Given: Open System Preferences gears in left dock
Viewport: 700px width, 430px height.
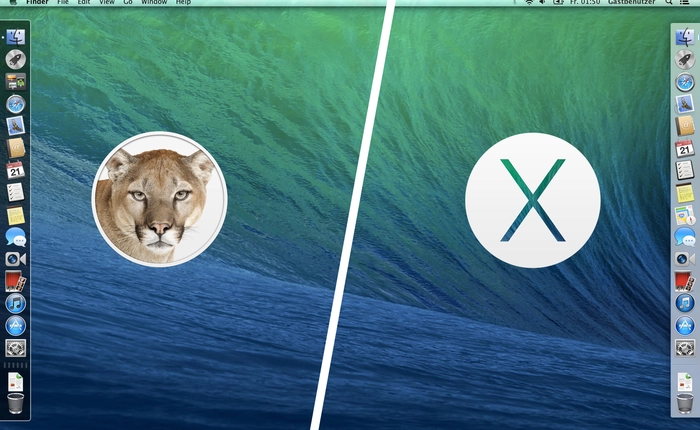Looking at the screenshot, I should click(16, 348).
